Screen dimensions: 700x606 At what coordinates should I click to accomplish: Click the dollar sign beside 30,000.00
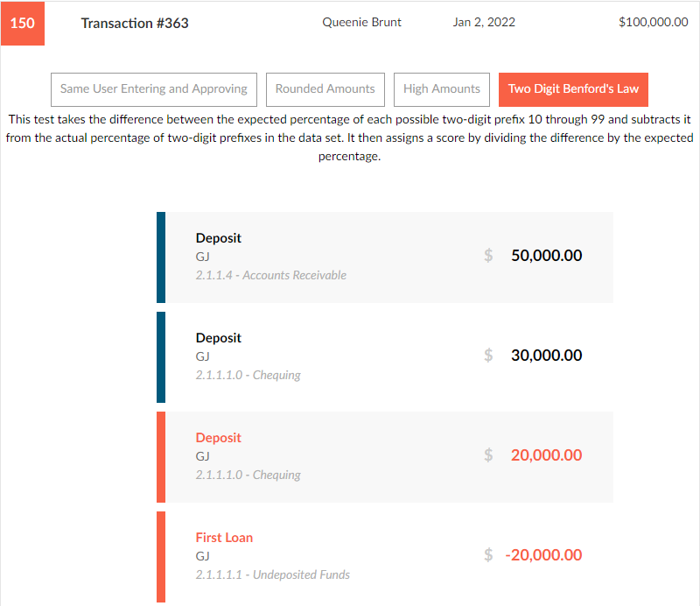pos(488,356)
